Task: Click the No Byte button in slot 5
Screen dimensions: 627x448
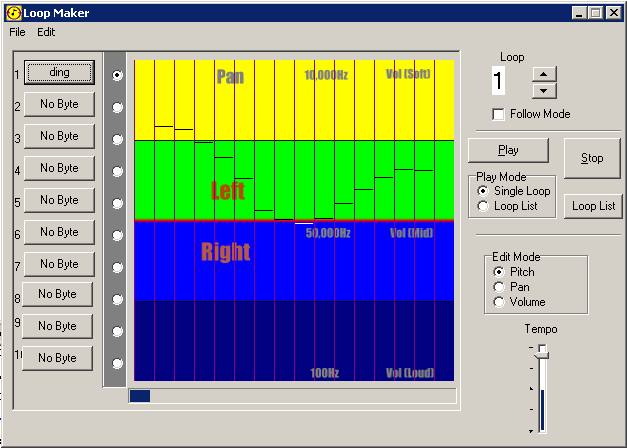Action: [x=59, y=200]
